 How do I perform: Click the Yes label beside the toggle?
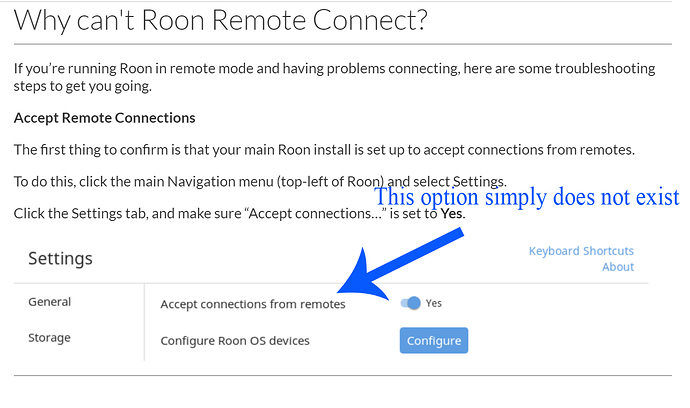(x=433, y=303)
